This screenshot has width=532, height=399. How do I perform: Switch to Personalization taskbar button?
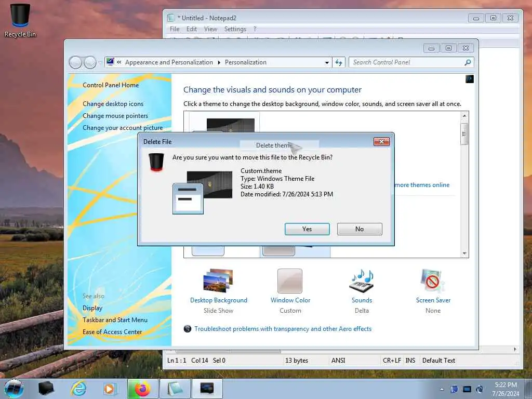[207, 389]
